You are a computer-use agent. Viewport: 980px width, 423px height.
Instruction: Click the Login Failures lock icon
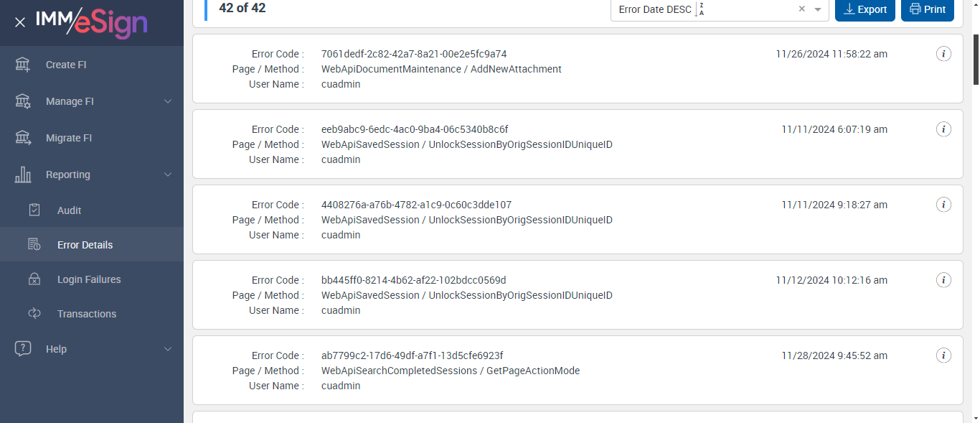tap(34, 279)
